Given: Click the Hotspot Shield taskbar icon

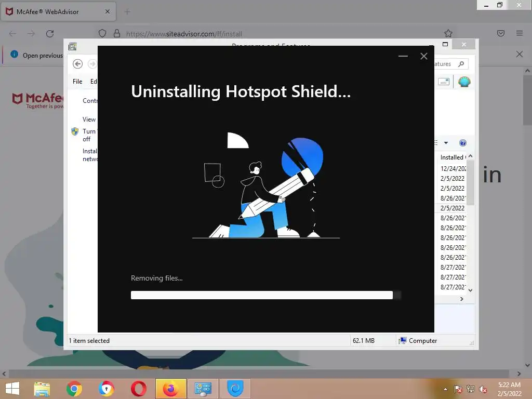Looking at the screenshot, I should pyautogui.click(x=235, y=389).
